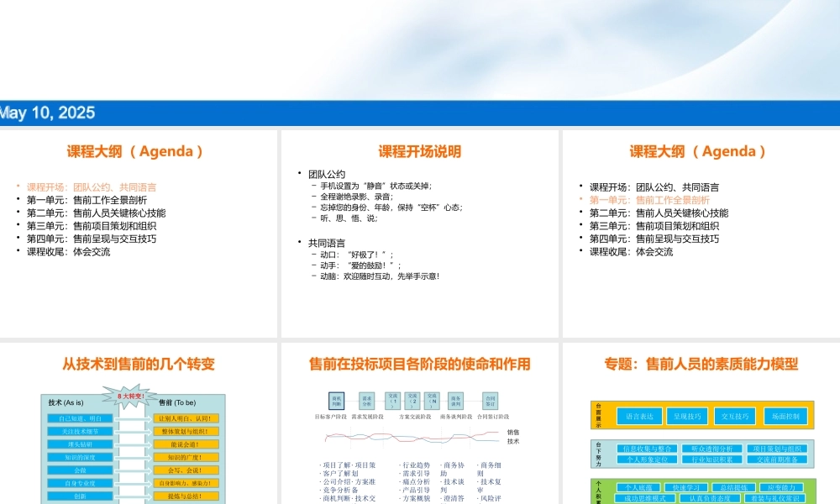Select the 专题：售前人员的素质能力模型 slide
Viewport: 840px width, 504px height.
[x=701, y=423]
